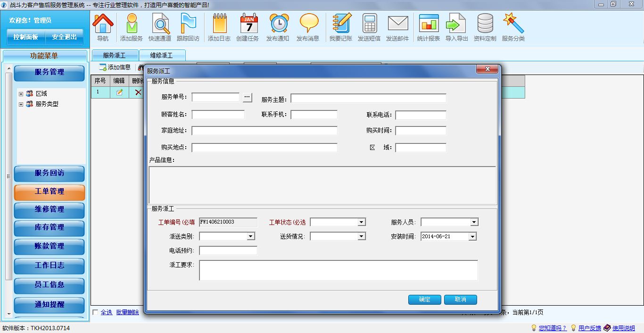The height and width of the screenshot is (333, 644).
Task: Click the 服务主题 input field
Action: coord(368,98)
